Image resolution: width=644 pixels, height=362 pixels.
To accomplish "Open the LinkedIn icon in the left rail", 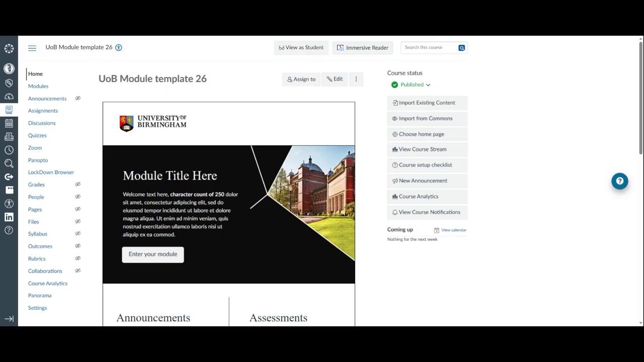I will click(x=9, y=217).
